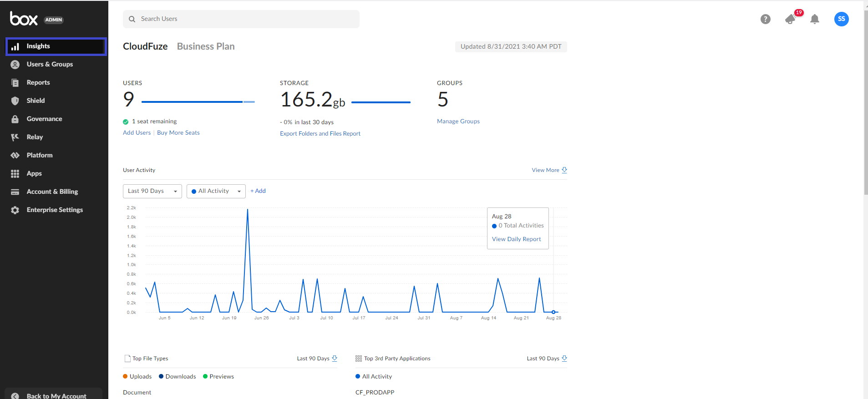Click the Enterprise Settings gear icon
This screenshot has width=868, height=399.
point(15,210)
